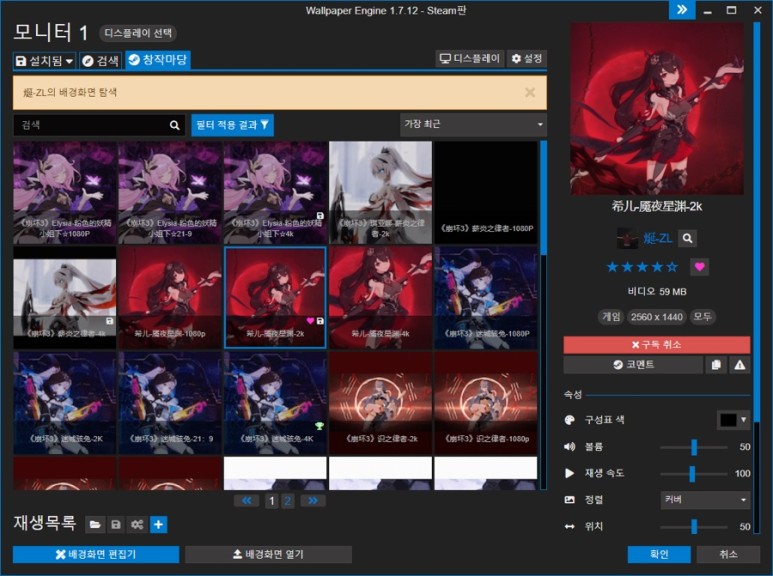Viewport: 773px width, 576px height.
Task: Open the Display (디스플레이) button
Action: 470,59
